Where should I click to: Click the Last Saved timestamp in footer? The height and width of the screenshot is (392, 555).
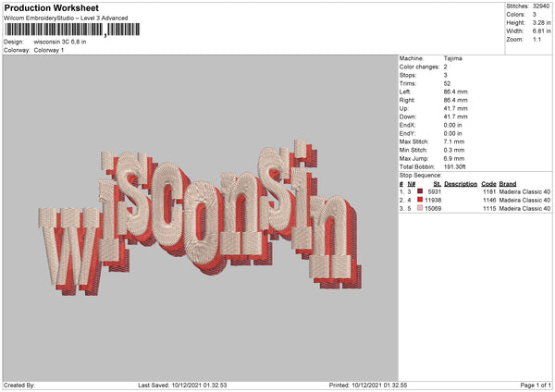pyautogui.click(x=182, y=385)
